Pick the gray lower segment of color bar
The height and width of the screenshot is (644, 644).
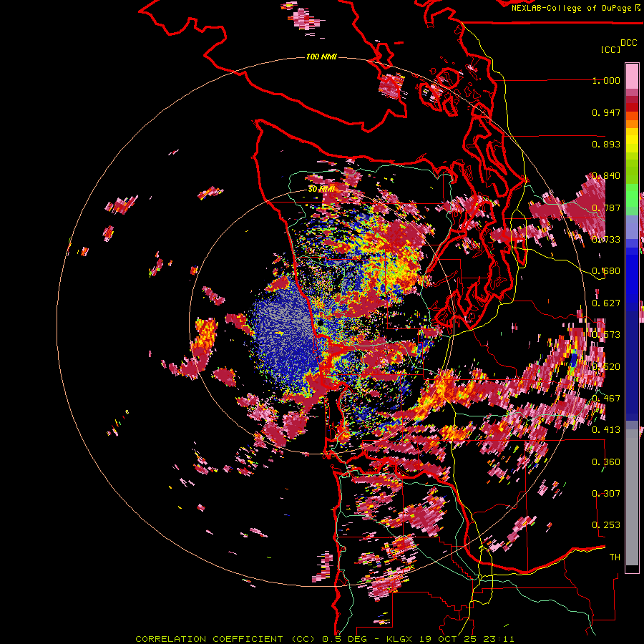632,497
